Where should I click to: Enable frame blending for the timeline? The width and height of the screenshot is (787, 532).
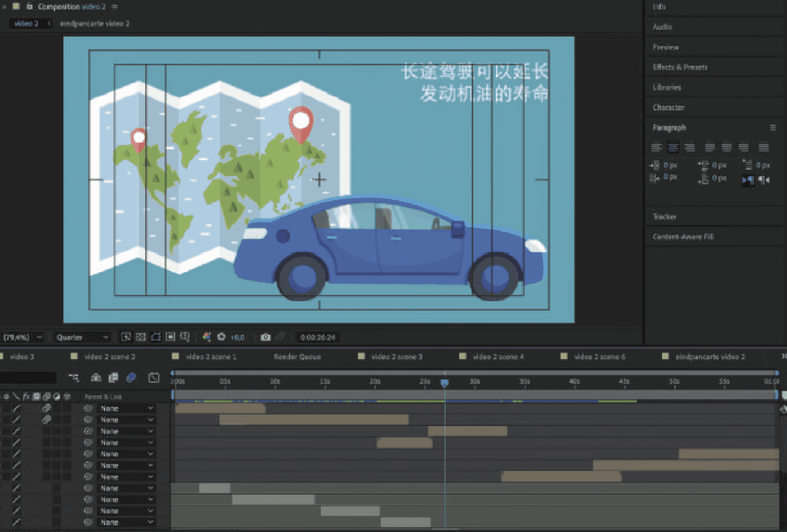click(x=113, y=377)
